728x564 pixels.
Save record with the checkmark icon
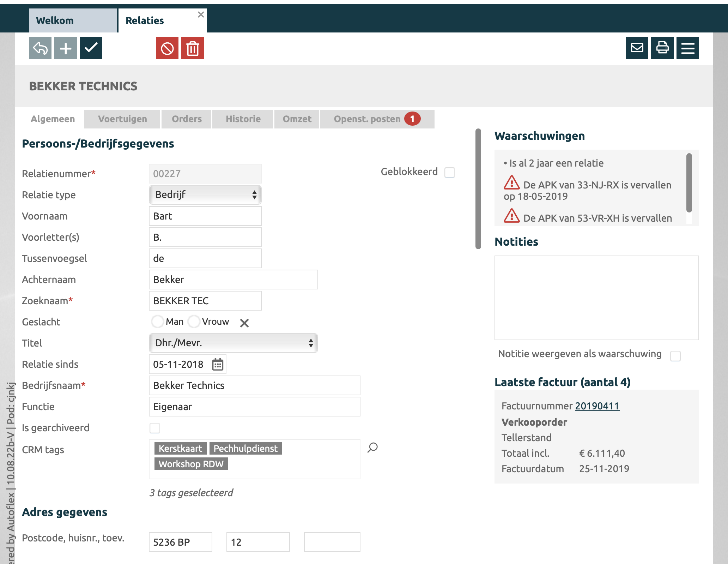point(91,48)
